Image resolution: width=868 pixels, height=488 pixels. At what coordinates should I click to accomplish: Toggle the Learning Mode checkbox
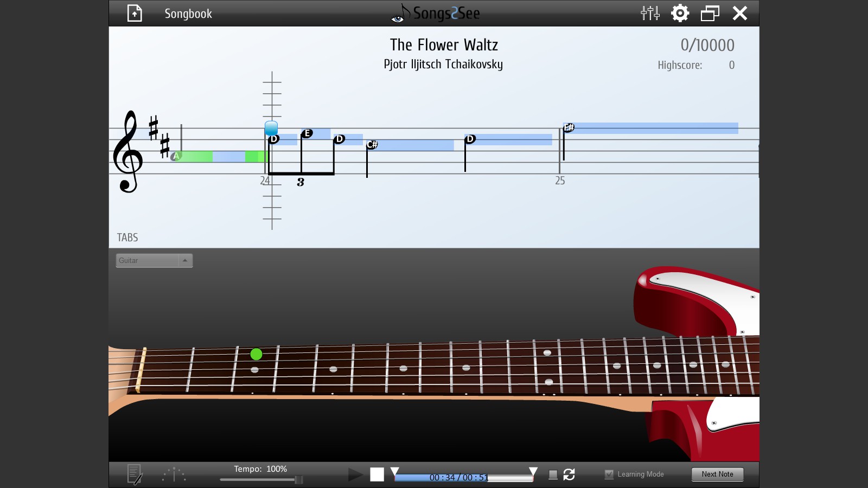pyautogui.click(x=609, y=474)
